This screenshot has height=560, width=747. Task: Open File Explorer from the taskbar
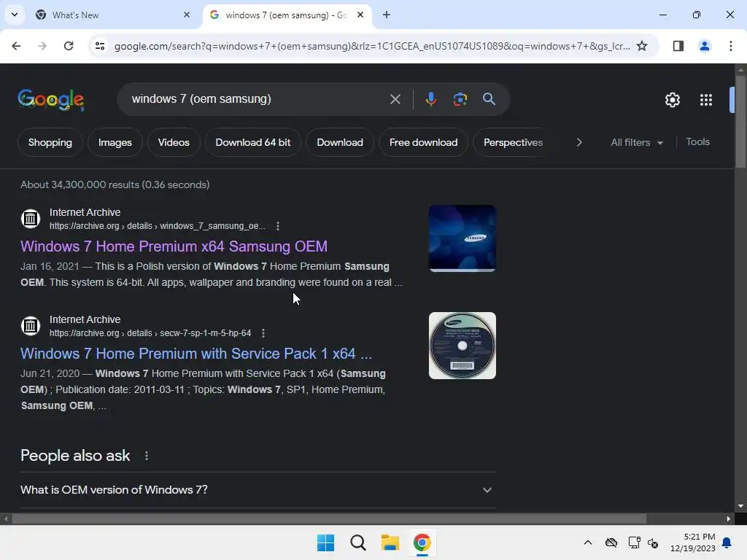point(390,542)
